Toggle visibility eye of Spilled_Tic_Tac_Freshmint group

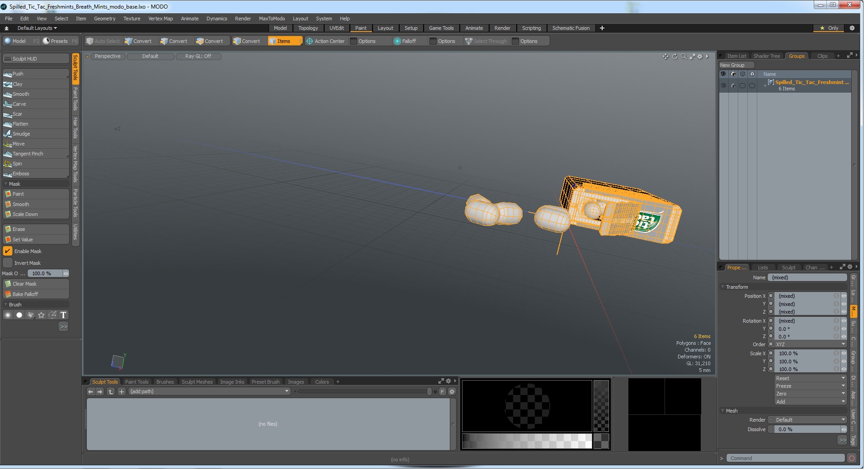tap(723, 85)
